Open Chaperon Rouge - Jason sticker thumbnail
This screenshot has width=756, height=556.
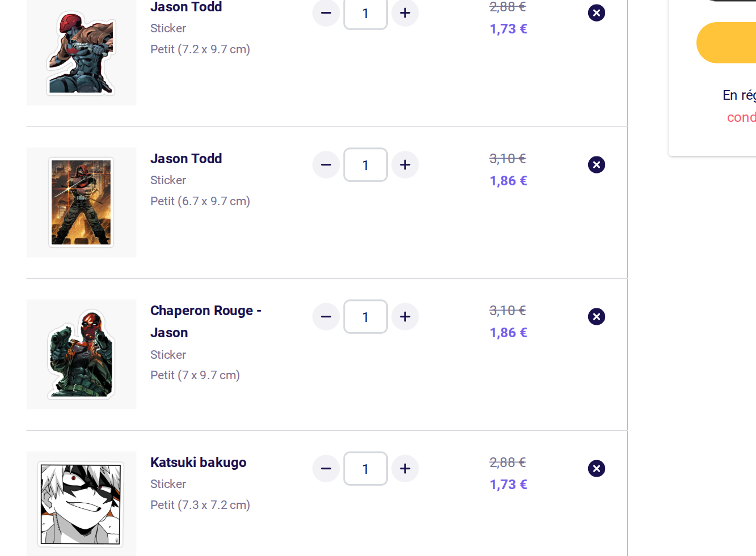click(x=81, y=354)
